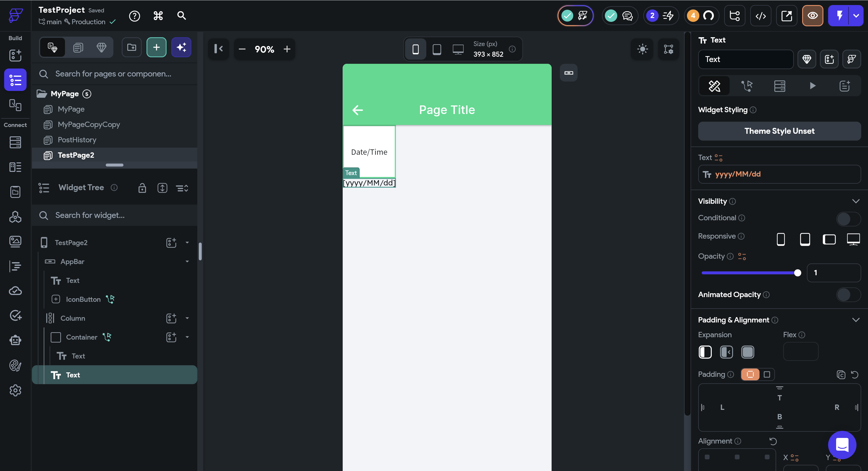Open the developer code view icon

[x=760, y=16]
